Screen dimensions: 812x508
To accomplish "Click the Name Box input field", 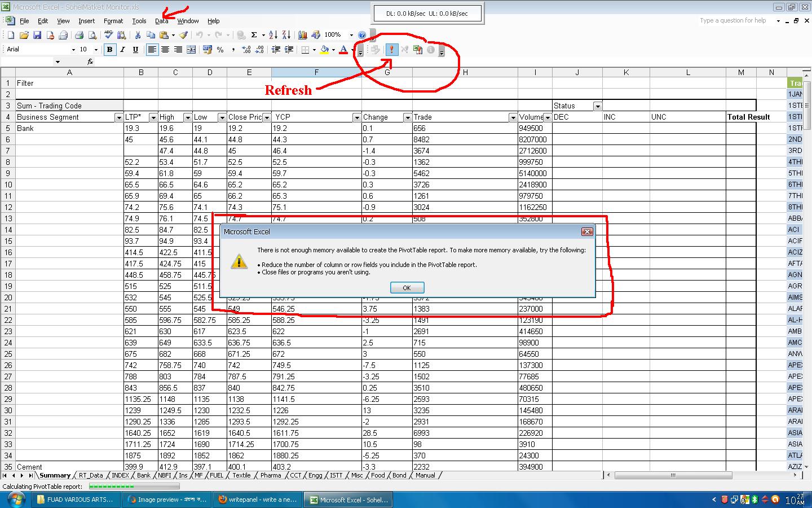I will pyautogui.click(x=28, y=62).
